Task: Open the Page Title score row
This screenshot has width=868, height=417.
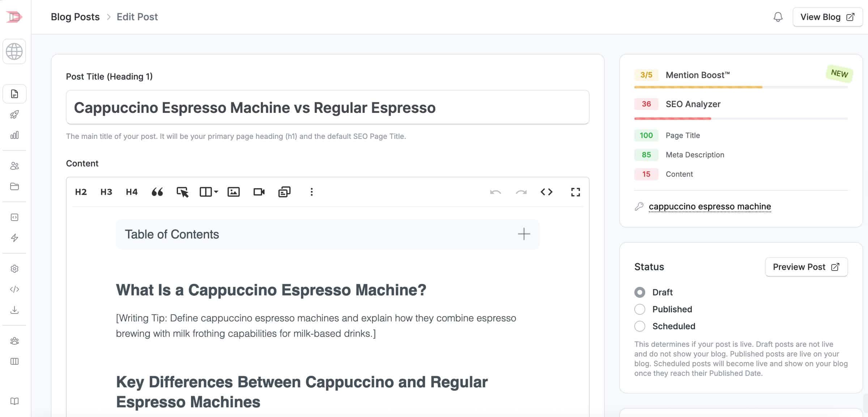Action: (741, 135)
